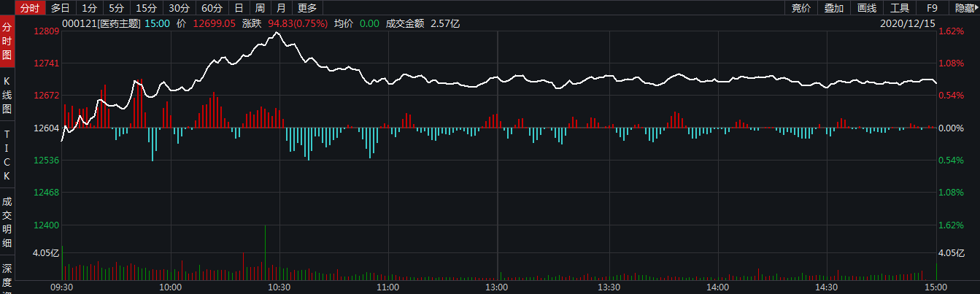This screenshot has width=980, height=294.
Task: Click the 10:00 time axis marker
Action: click(170, 287)
